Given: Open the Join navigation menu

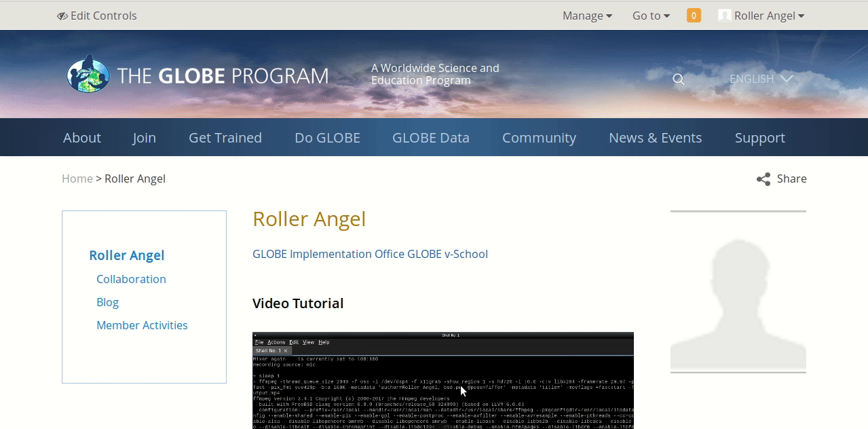Looking at the screenshot, I should pos(145,137).
